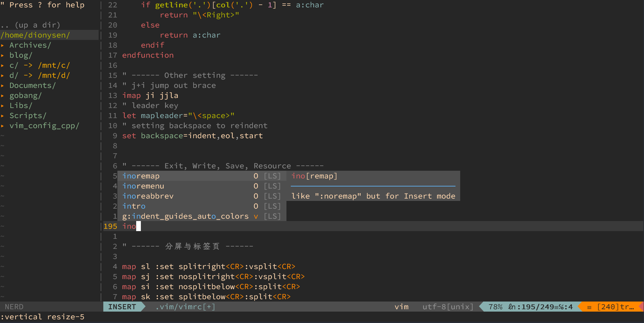644x323 pixels.
Task: Click the INSERT mode indicator
Action: (122, 307)
